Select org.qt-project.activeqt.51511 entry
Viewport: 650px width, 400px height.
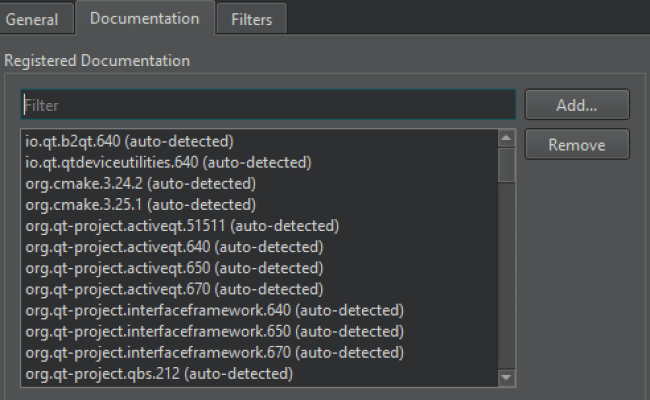pyautogui.click(x=260, y=226)
